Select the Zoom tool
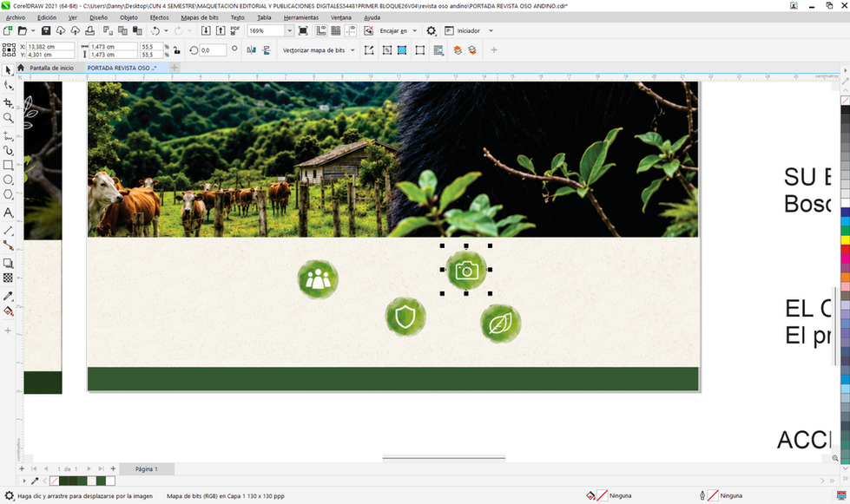Screen dimensions: 850x504 tap(8, 118)
